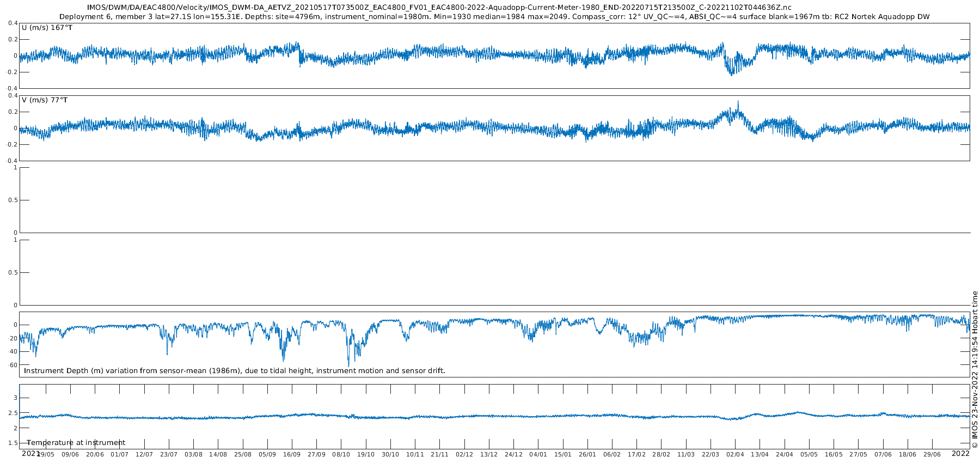Click the 05/09 date tick label
Screen dimensions: 980x463
tap(267, 454)
